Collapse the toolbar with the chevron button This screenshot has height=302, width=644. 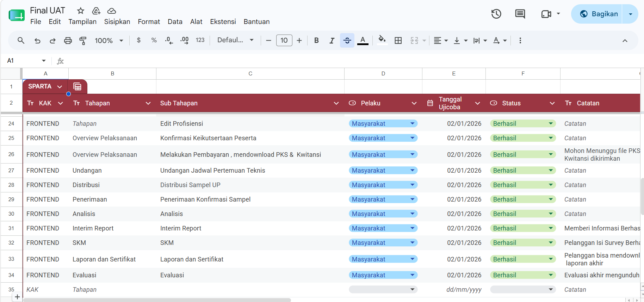[625, 41]
